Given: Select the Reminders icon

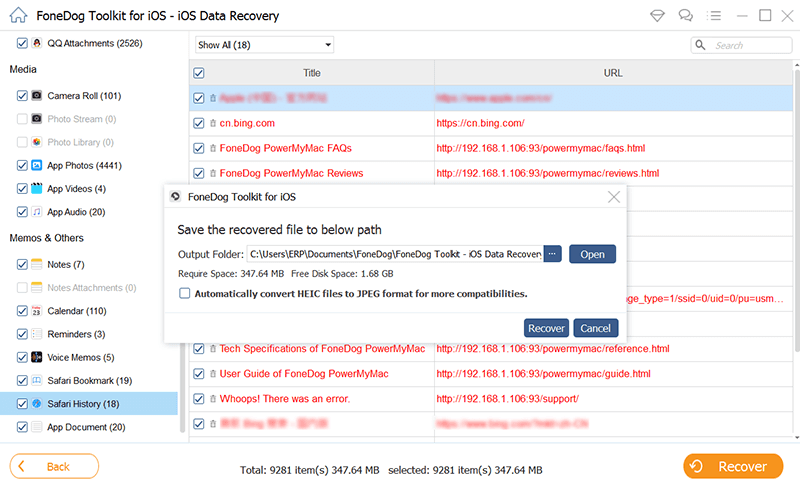Looking at the screenshot, I should 37,334.
